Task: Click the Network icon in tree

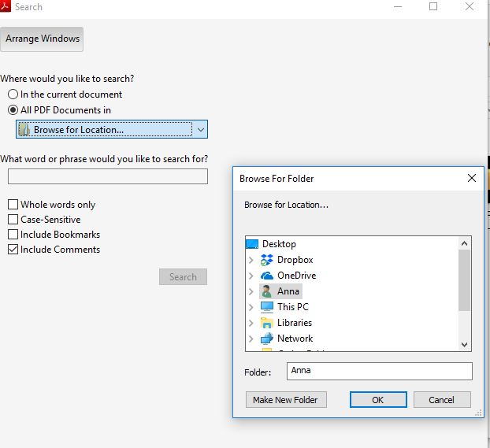Action: [266, 339]
